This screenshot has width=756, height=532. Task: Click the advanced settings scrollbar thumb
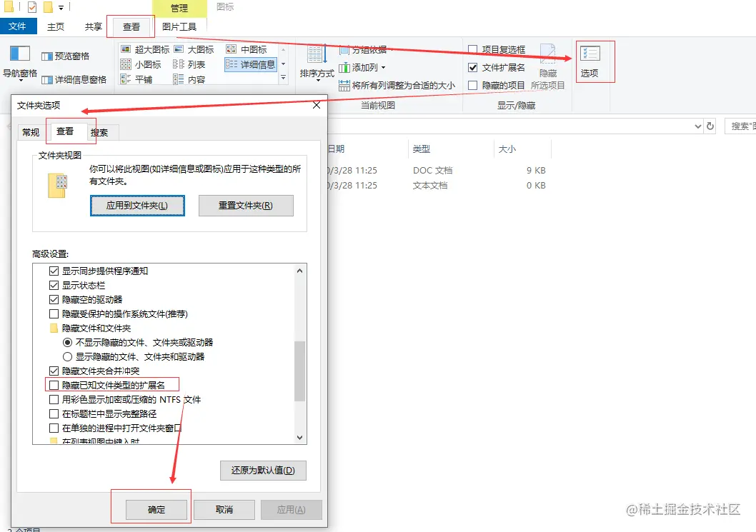pos(300,371)
